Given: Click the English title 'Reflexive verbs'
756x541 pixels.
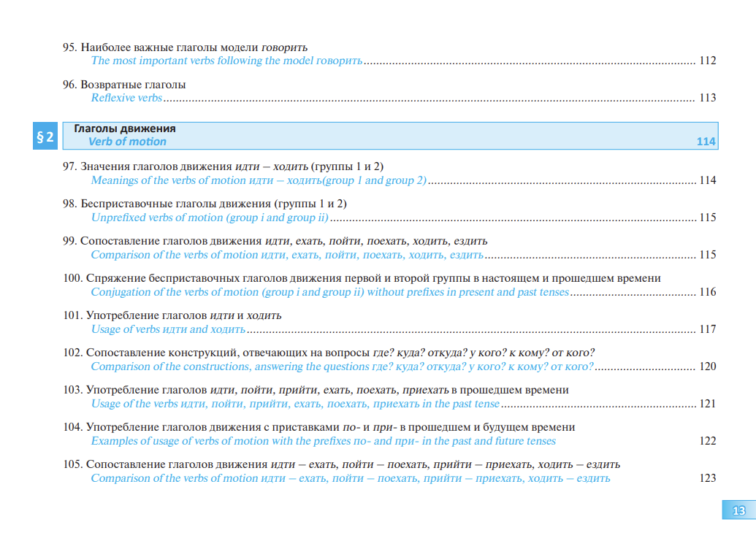Looking at the screenshot, I should pos(126,98).
